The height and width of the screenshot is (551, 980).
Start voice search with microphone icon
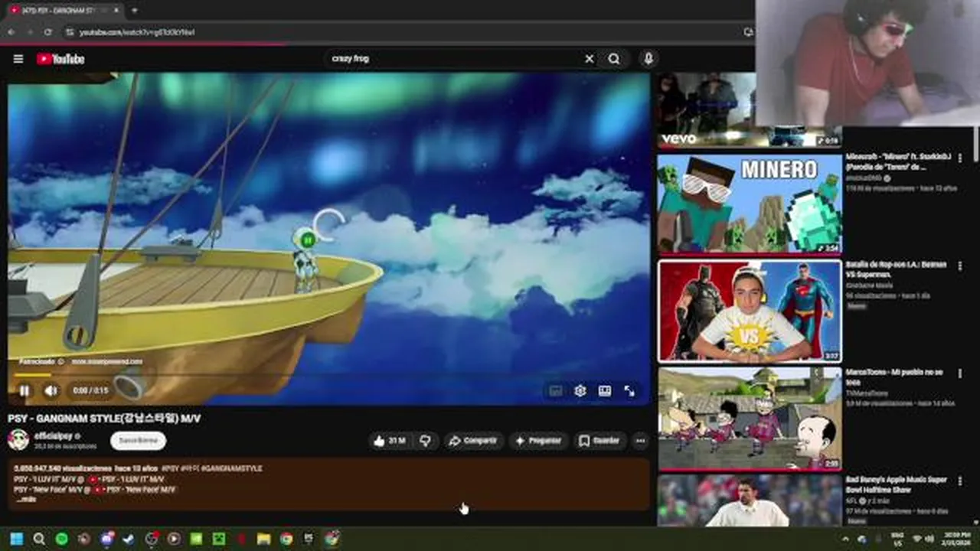[x=648, y=59]
